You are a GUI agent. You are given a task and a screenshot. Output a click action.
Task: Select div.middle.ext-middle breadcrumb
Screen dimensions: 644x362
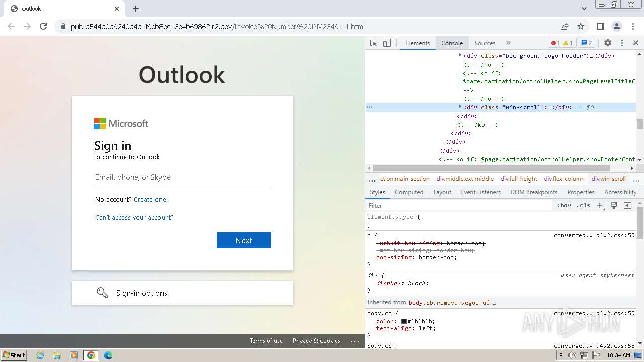465,179
